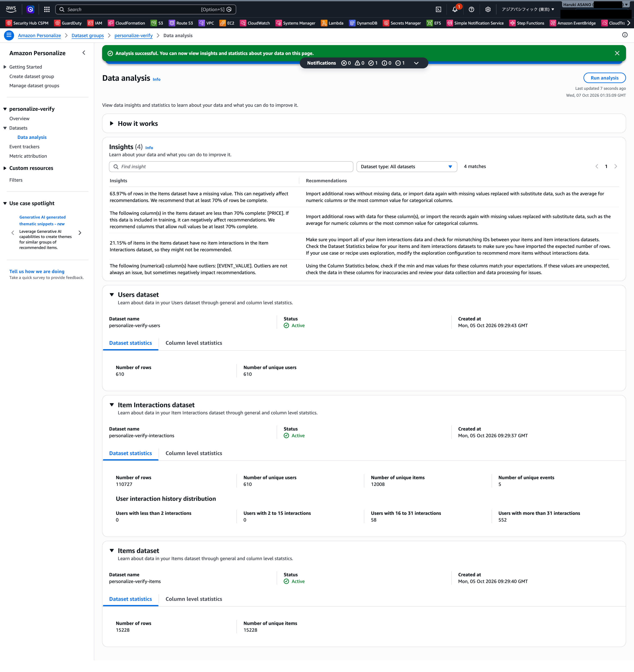634x672 pixels.
Task: Collapse the Users dataset section
Action: (x=112, y=295)
